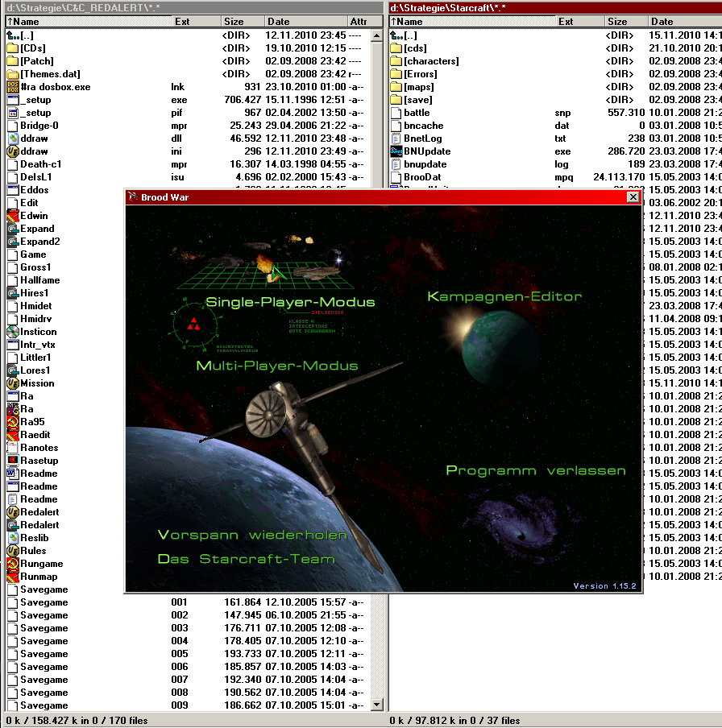Click the left panel path bar C&C_REDALERT
The width and height of the screenshot is (722, 728).
tap(193, 7)
